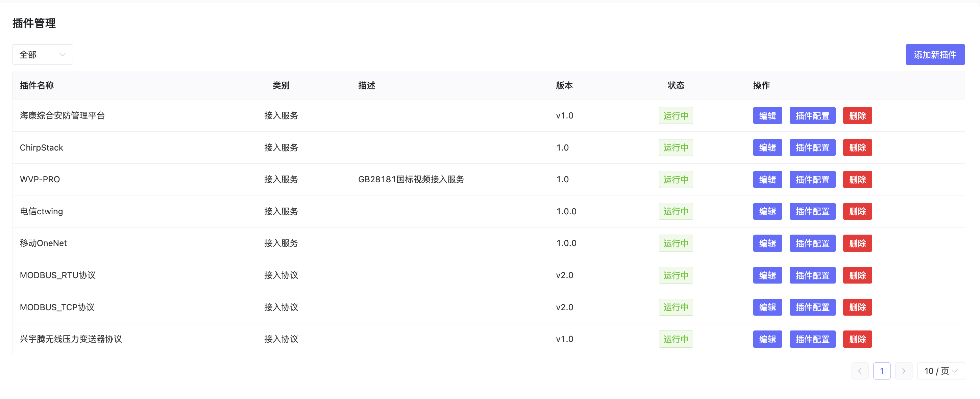Click the 运行中 status tag for WVP-PRO
The image size is (980, 399).
[x=676, y=179]
